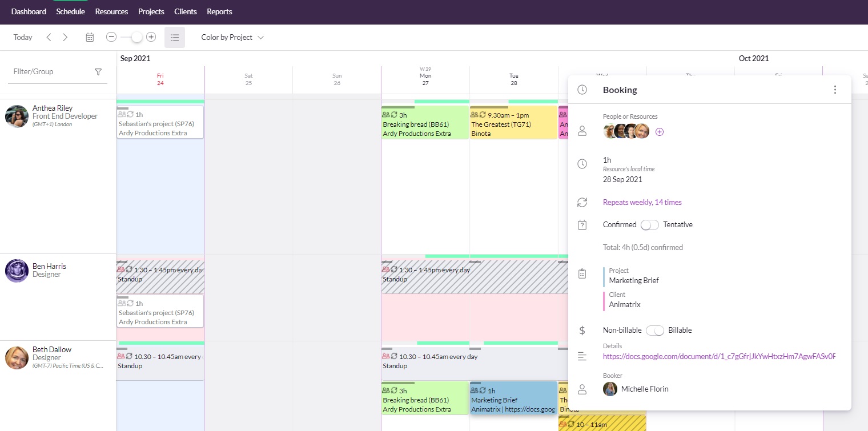Click the clock icon beside the booking duration
The height and width of the screenshot is (431, 868).
[x=582, y=164]
